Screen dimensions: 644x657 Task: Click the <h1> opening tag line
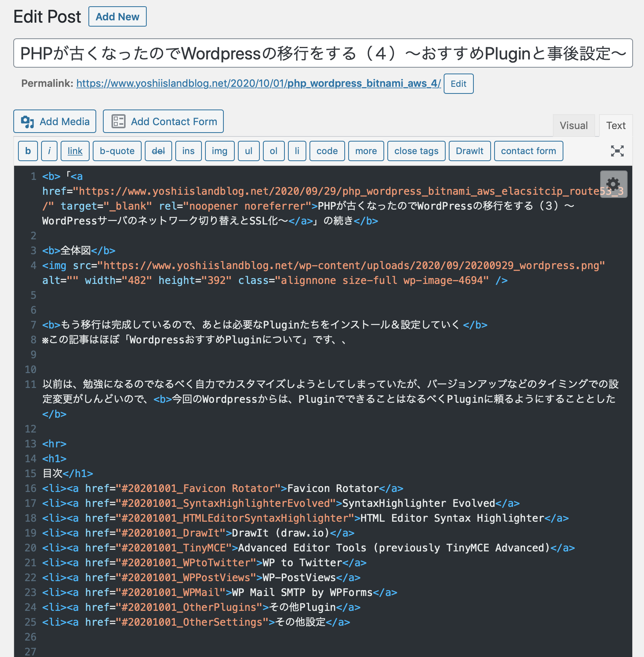pyautogui.click(x=54, y=459)
